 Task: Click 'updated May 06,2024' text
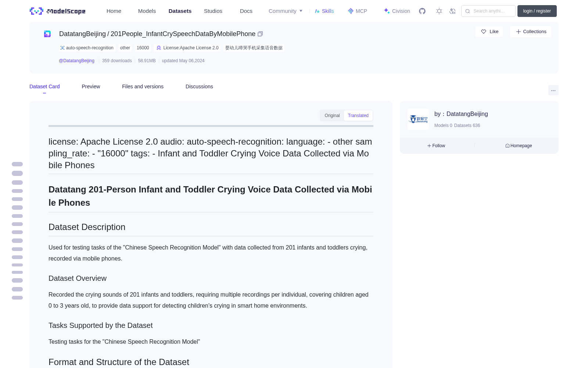pos(183,61)
